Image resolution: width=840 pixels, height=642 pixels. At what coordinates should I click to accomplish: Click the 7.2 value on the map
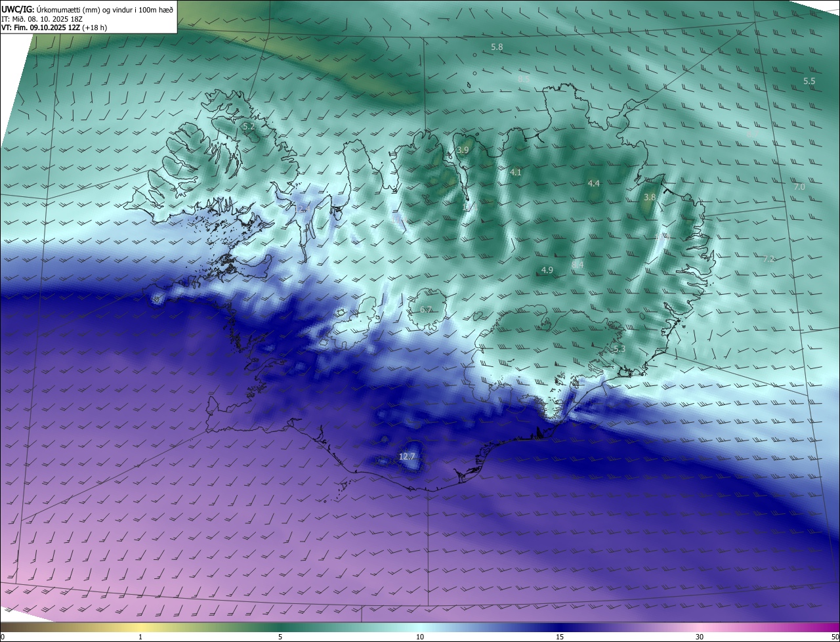pyautogui.click(x=769, y=259)
